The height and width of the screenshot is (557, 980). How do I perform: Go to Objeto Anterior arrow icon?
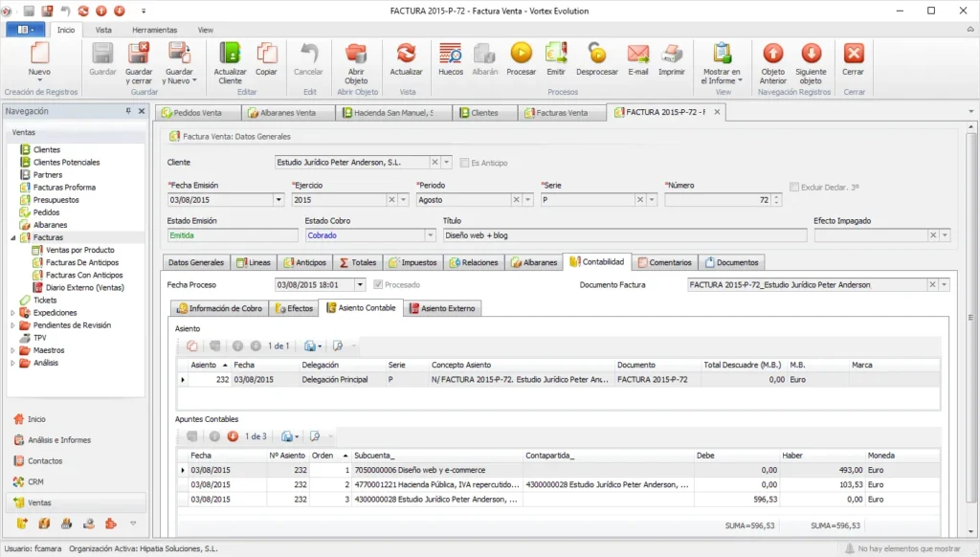(x=773, y=54)
